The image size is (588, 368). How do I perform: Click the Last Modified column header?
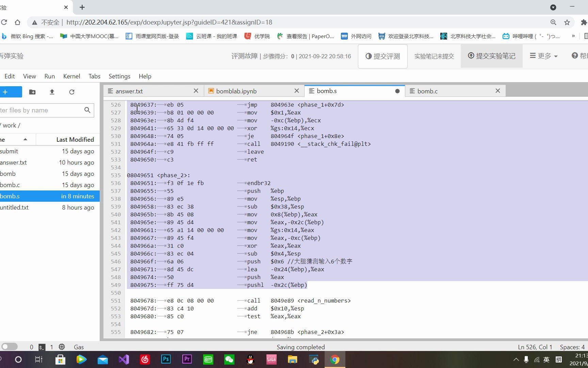tap(75, 139)
